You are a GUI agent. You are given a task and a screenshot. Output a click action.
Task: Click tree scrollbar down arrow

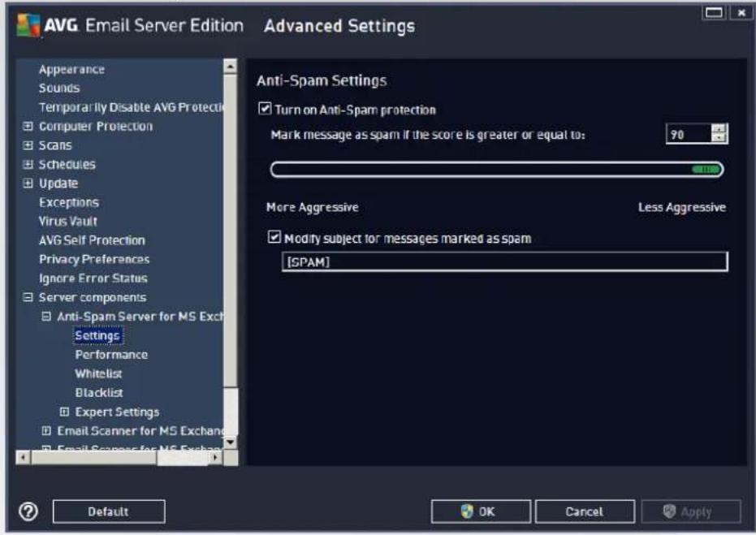click(231, 442)
